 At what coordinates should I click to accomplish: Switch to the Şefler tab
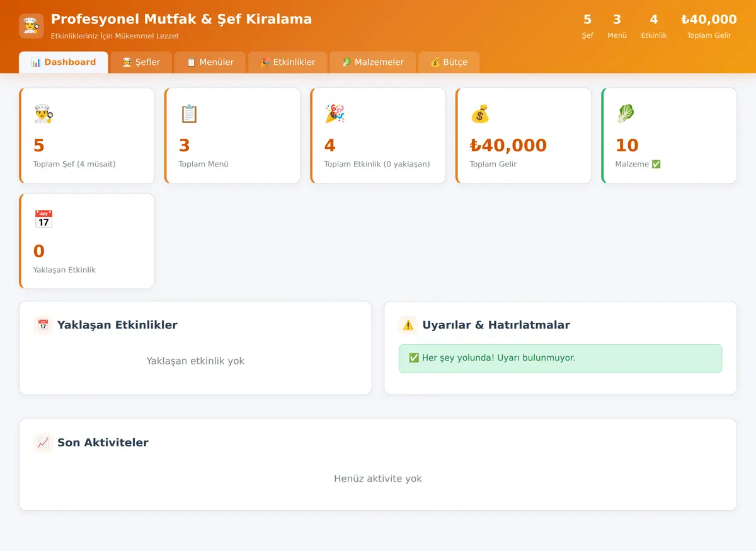click(141, 62)
